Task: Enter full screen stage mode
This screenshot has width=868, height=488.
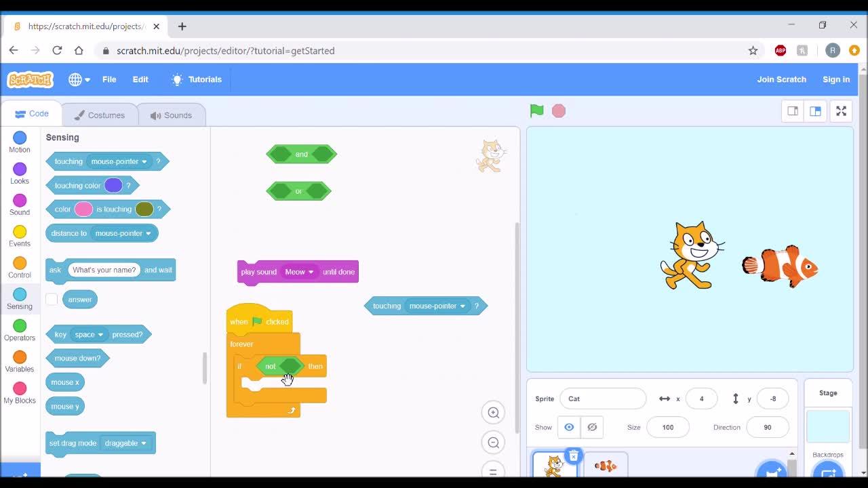Action: point(841,111)
